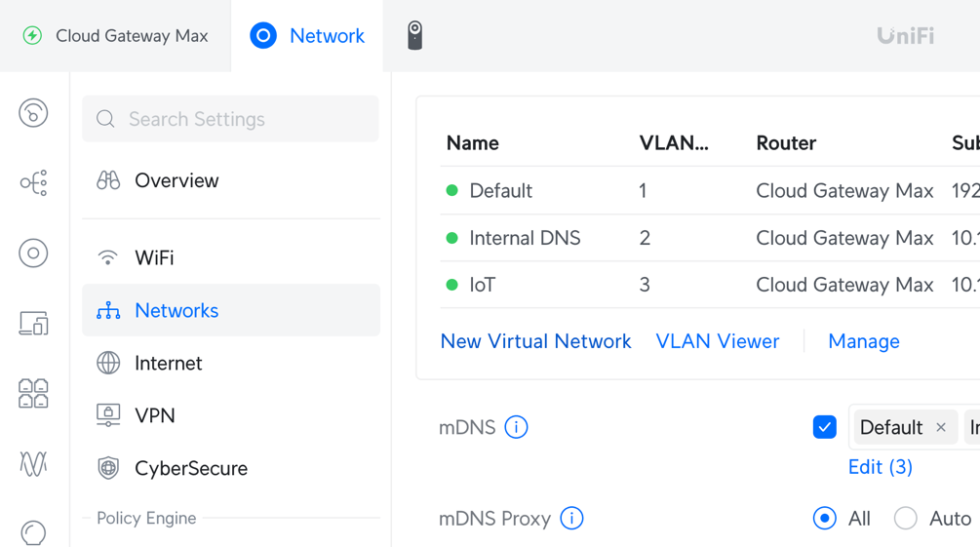Open the client devices icon

click(33, 324)
